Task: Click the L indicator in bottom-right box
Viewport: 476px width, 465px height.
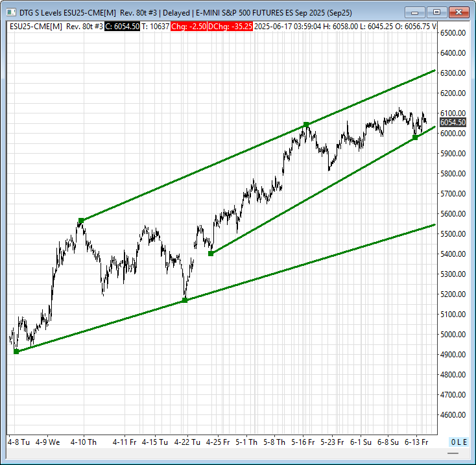Action: tap(458, 442)
